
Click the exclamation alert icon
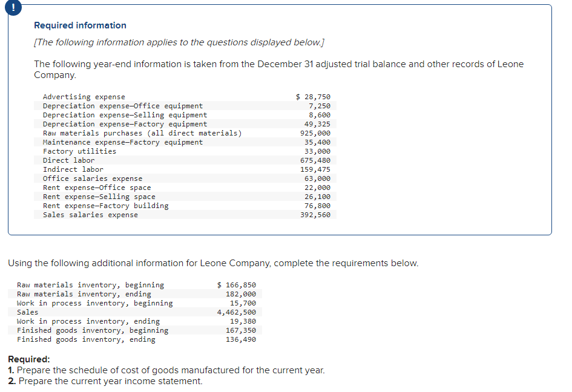[13, 7]
